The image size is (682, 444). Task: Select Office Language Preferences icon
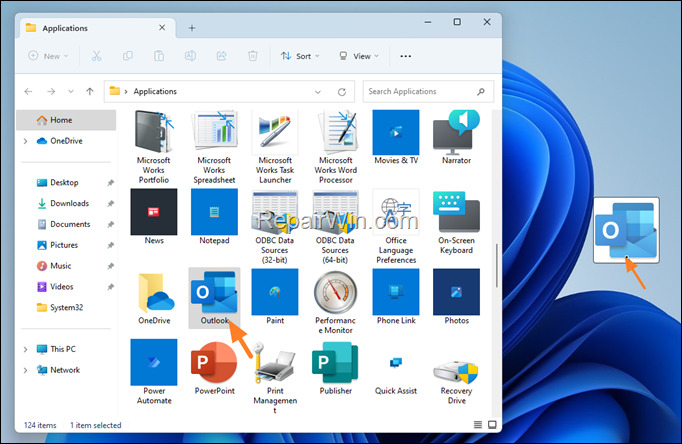pos(396,212)
